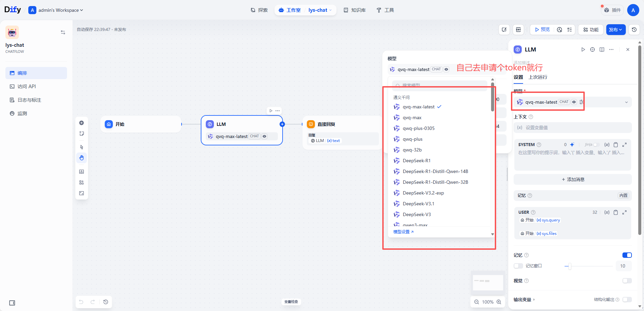The height and width of the screenshot is (311, 644).
Task: Click the 功能 features button
Action: [x=591, y=30]
